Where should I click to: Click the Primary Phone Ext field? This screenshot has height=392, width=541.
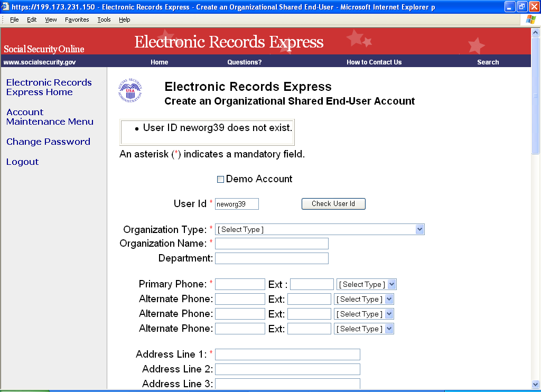click(x=312, y=284)
